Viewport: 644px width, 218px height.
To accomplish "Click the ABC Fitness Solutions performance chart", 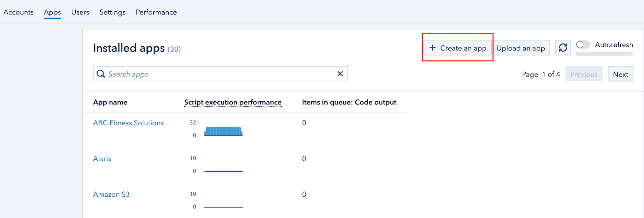I will coord(223,131).
